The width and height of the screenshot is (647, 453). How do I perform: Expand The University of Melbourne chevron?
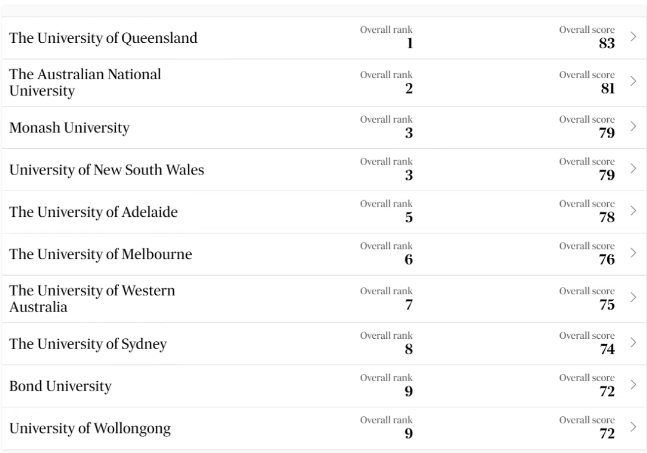pos(633,252)
